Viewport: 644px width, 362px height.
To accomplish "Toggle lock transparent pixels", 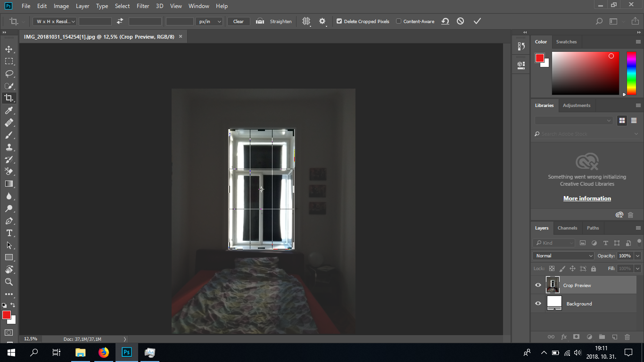I will tap(552, 269).
